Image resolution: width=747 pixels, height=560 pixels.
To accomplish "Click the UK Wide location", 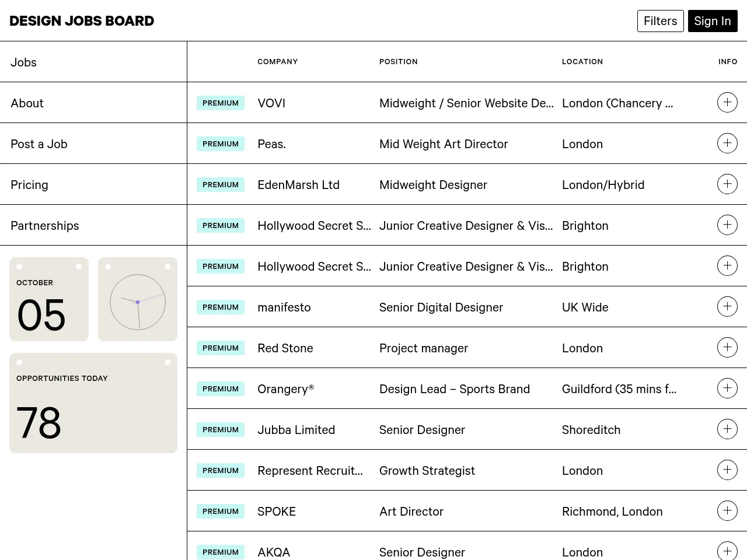I will 585,307.
